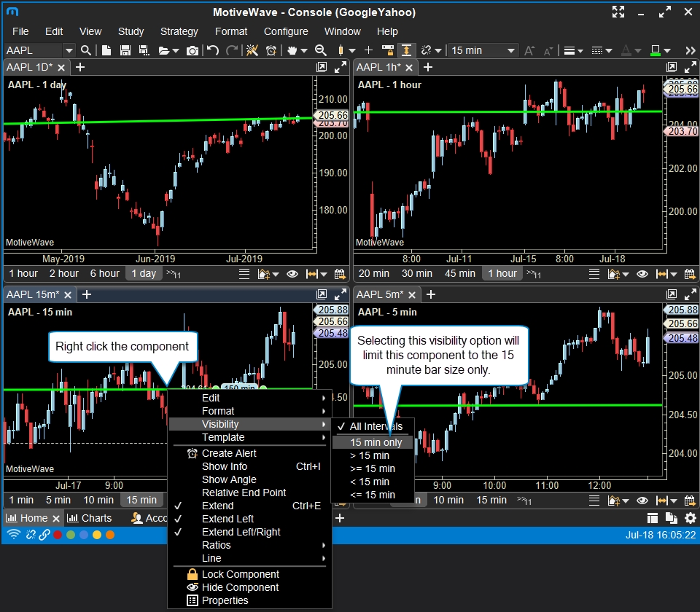Switch to the Charts page tab

(90, 518)
